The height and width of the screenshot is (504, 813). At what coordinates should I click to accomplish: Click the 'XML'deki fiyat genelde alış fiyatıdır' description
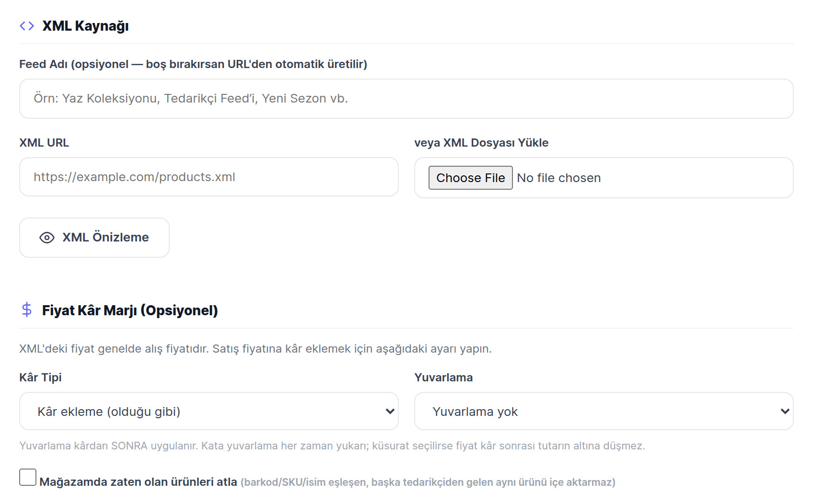tap(256, 349)
